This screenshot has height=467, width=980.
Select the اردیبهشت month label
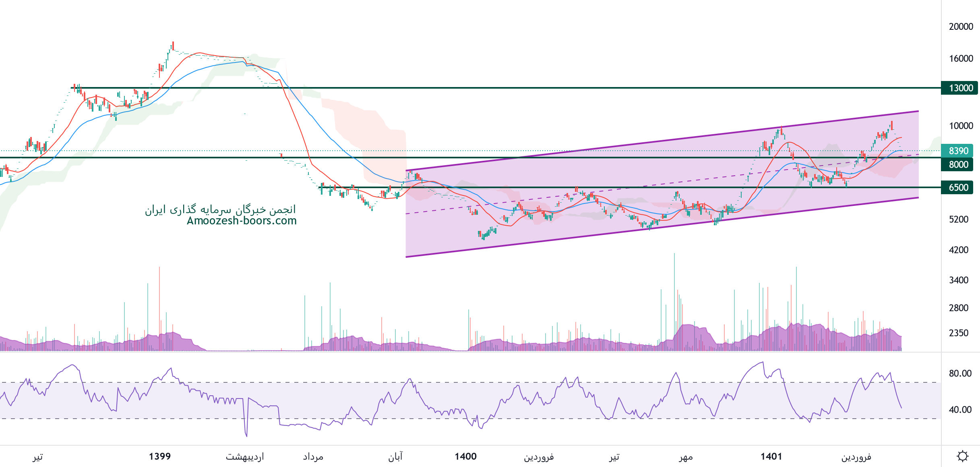point(244,457)
